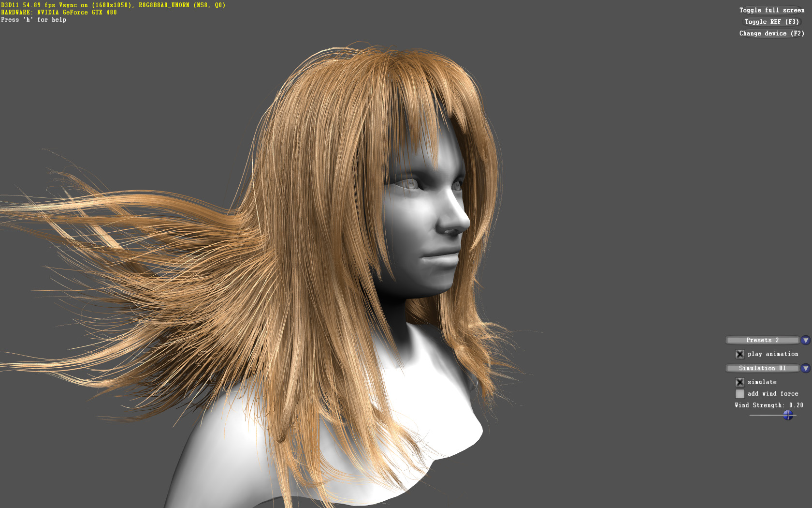
Task: Click the D3D11 fps status line
Action: [x=113, y=5]
